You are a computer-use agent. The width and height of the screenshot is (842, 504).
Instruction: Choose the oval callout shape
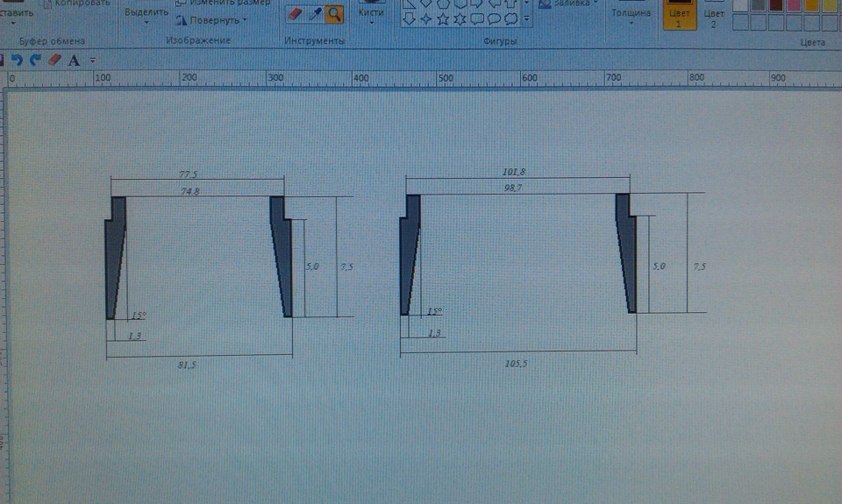click(x=494, y=19)
